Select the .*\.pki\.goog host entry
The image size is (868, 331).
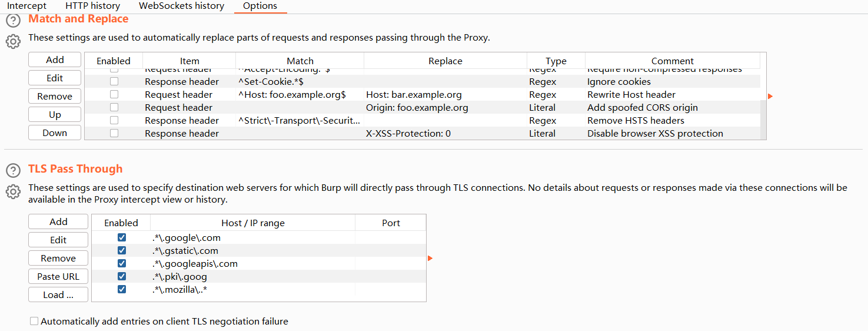[x=253, y=276]
